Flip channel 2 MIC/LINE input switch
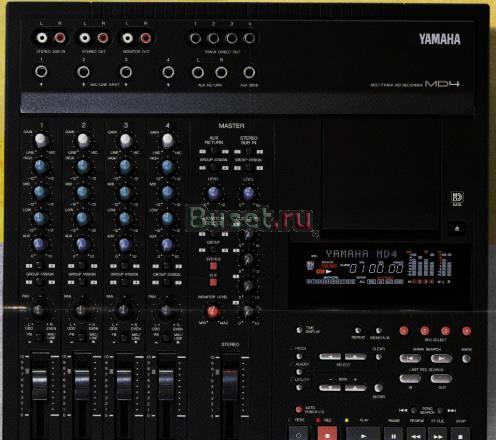Image resolution: width=496 pixels, height=440 pixels. click(x=81, y=337)
